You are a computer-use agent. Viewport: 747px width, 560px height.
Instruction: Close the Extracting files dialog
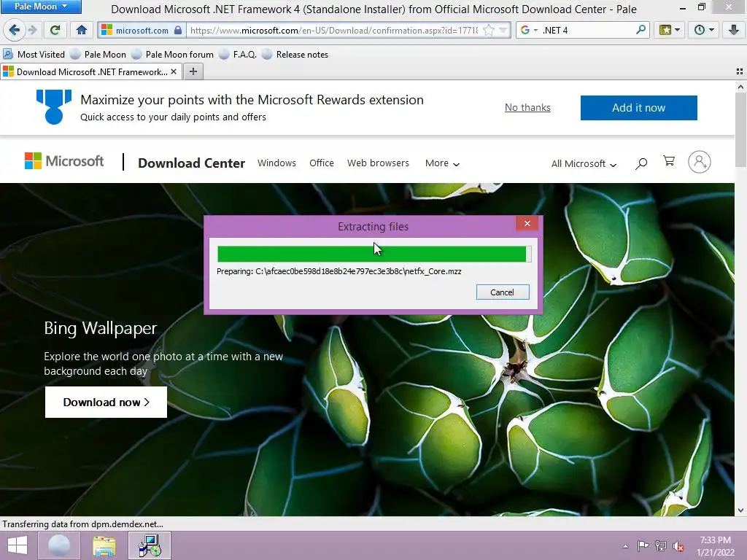[527, 223]
